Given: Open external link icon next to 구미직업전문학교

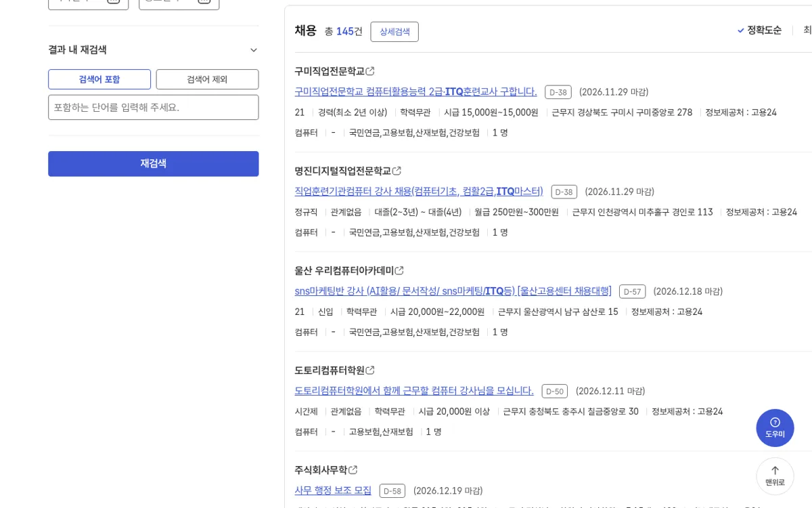Looking at the screenshot, I should click(x=370, y=71).
